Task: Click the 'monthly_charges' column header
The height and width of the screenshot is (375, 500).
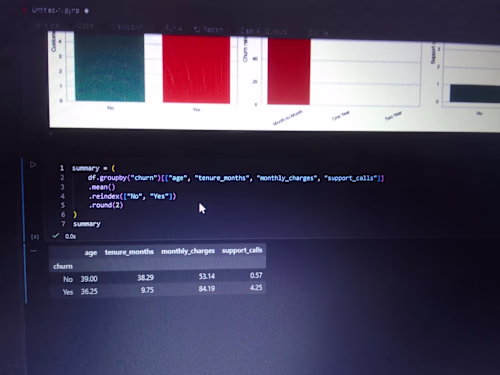Action: tap(188, 251)
